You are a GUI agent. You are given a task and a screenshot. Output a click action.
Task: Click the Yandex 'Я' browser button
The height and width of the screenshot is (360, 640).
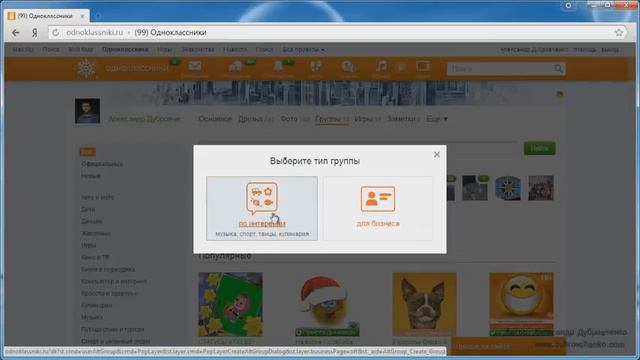(x=35, y=33)
